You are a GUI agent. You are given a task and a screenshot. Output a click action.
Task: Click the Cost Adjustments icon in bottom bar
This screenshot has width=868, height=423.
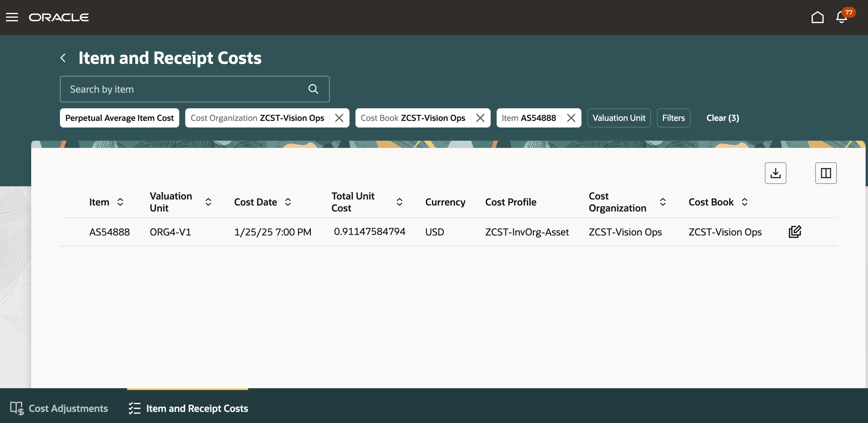16,408
